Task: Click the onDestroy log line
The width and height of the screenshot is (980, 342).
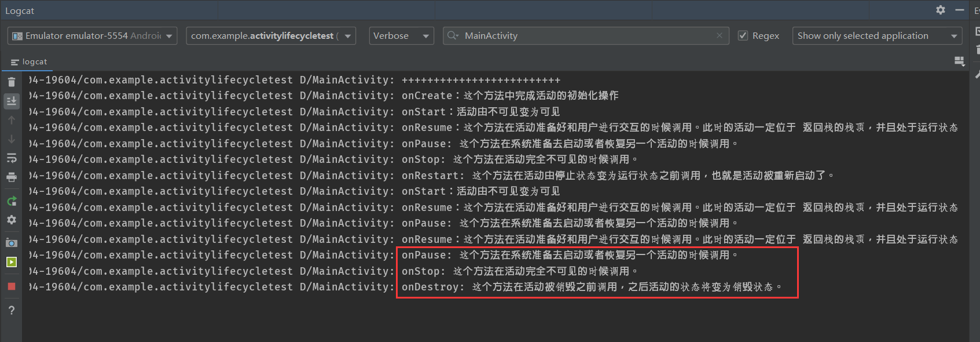Action: tap(405, 287)
